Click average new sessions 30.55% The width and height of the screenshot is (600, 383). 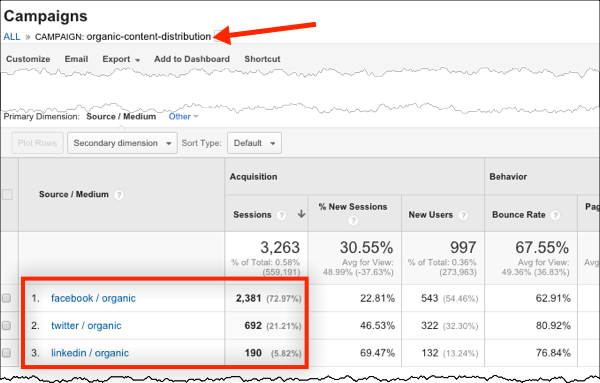click(x=367, y=248)
